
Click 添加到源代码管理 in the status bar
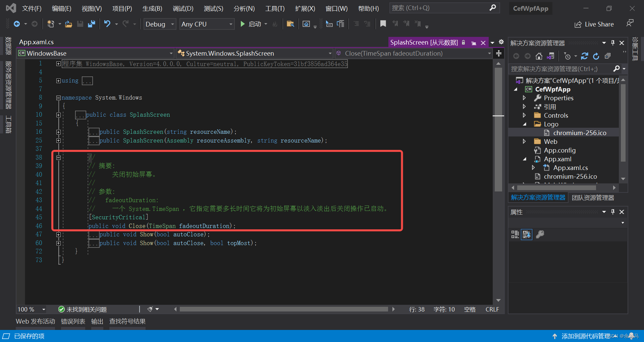coord(586,336)
